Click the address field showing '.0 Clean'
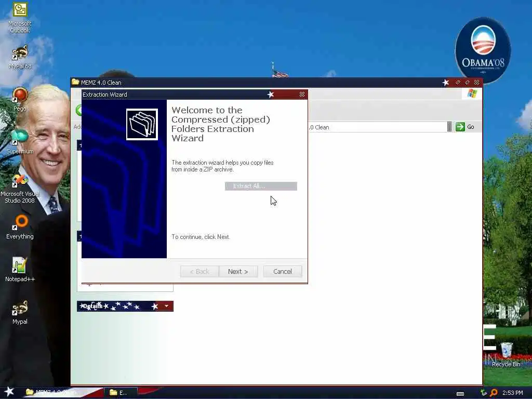 pyautogui.click(x=377, y=127)
